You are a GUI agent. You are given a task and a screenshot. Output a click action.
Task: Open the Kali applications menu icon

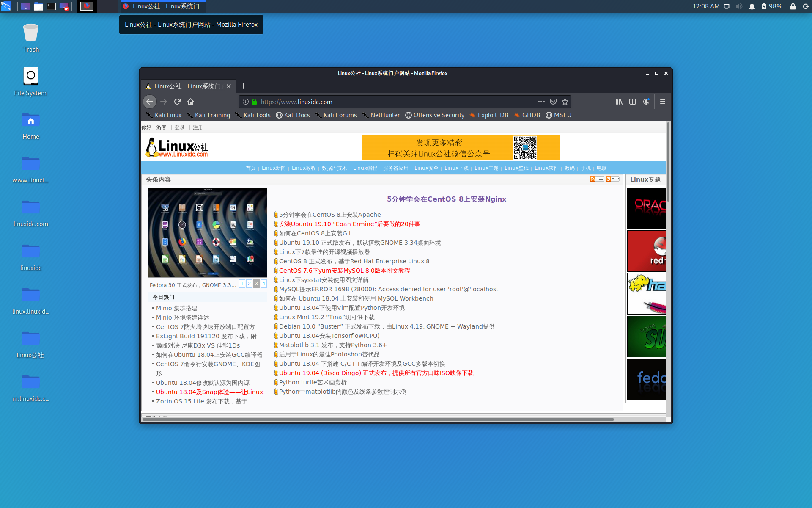(x=6, y=6)
